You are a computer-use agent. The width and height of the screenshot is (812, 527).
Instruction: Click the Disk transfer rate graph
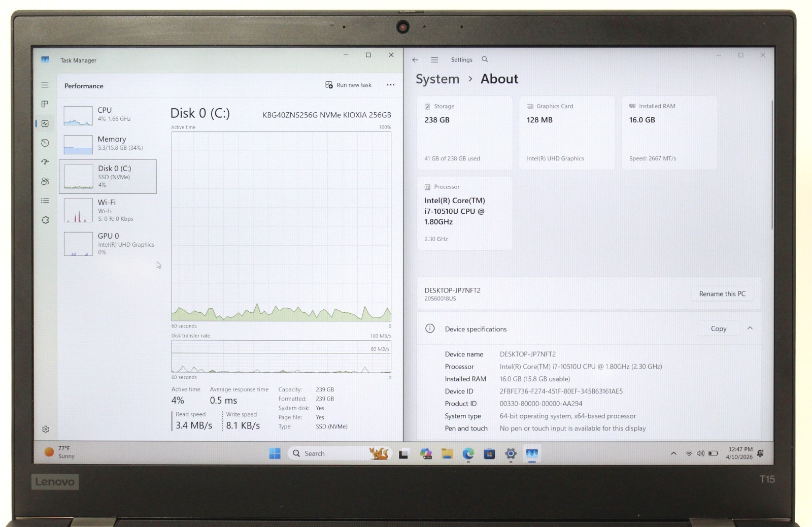(x=281, y=356)
